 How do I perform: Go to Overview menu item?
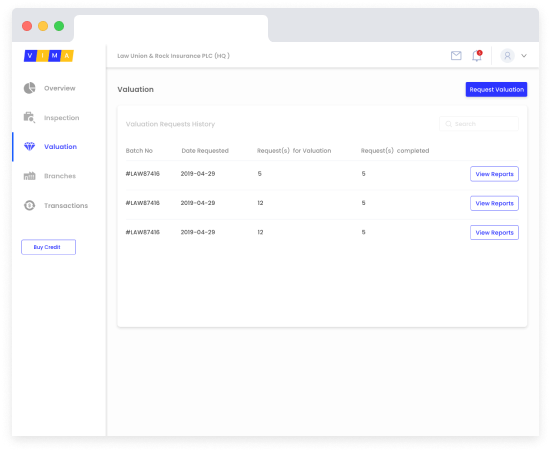click(60, 88)
